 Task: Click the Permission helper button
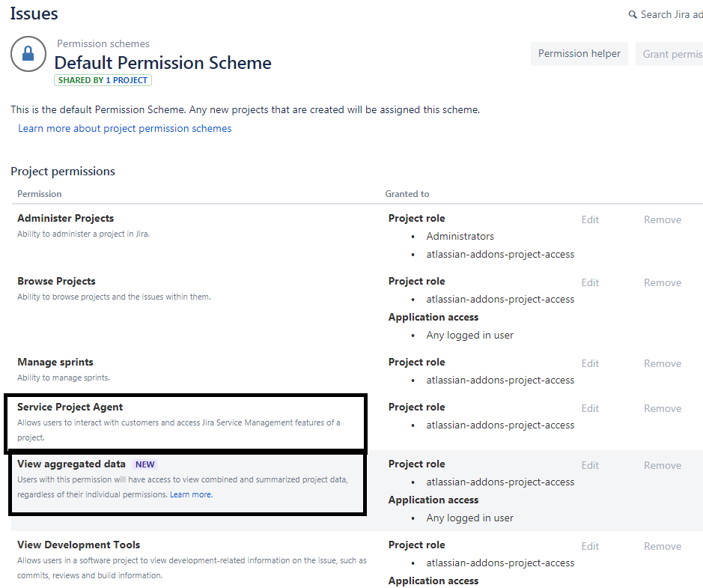pyautogui.click(x=579, y=54)
